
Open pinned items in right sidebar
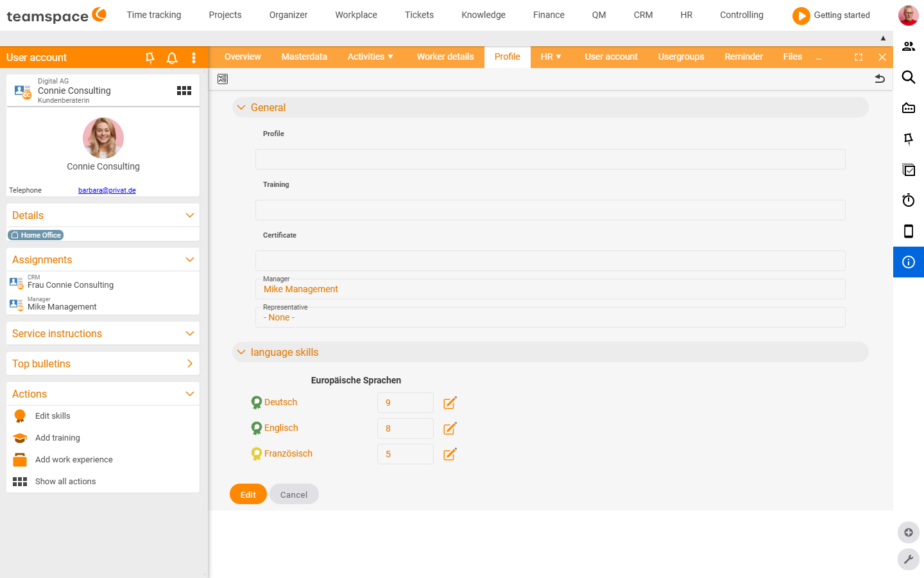(x=909, y=139)
